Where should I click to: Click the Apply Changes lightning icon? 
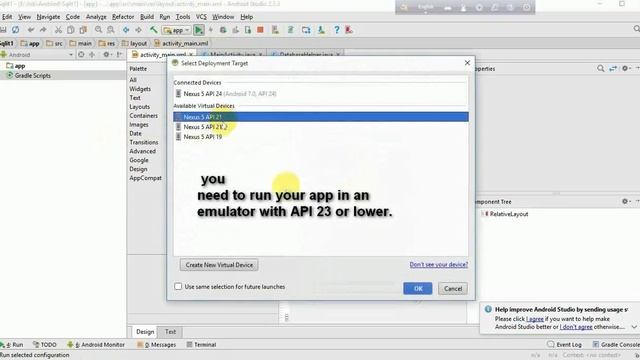pyautogui.click(x=211, y=30)
